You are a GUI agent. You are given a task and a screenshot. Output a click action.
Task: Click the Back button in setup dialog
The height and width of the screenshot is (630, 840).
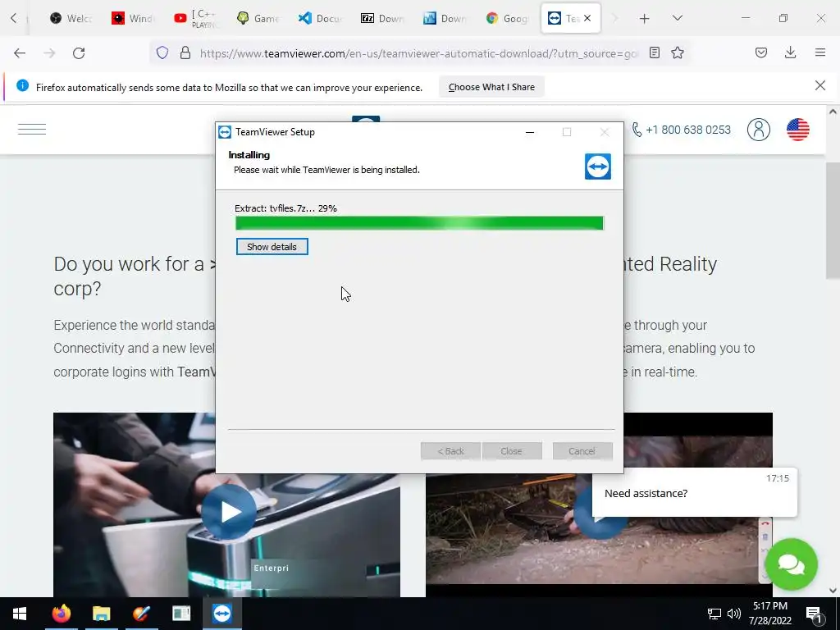450,451
